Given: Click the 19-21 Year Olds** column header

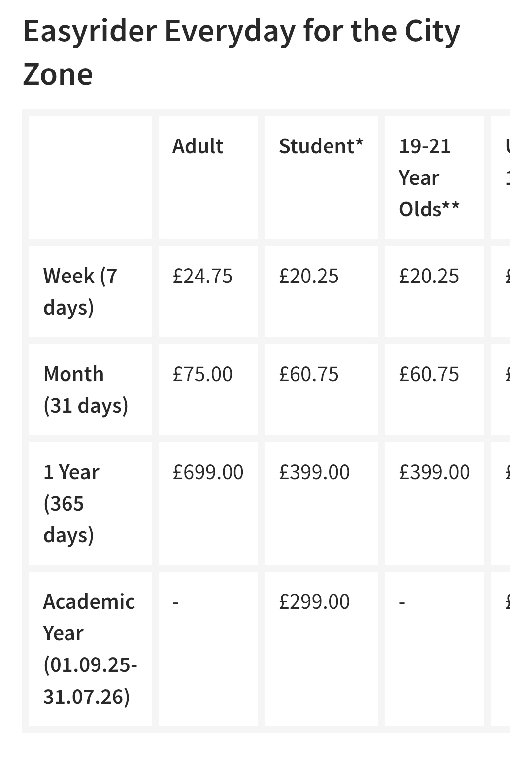Looking at the screenshot, I should point(429,177).
